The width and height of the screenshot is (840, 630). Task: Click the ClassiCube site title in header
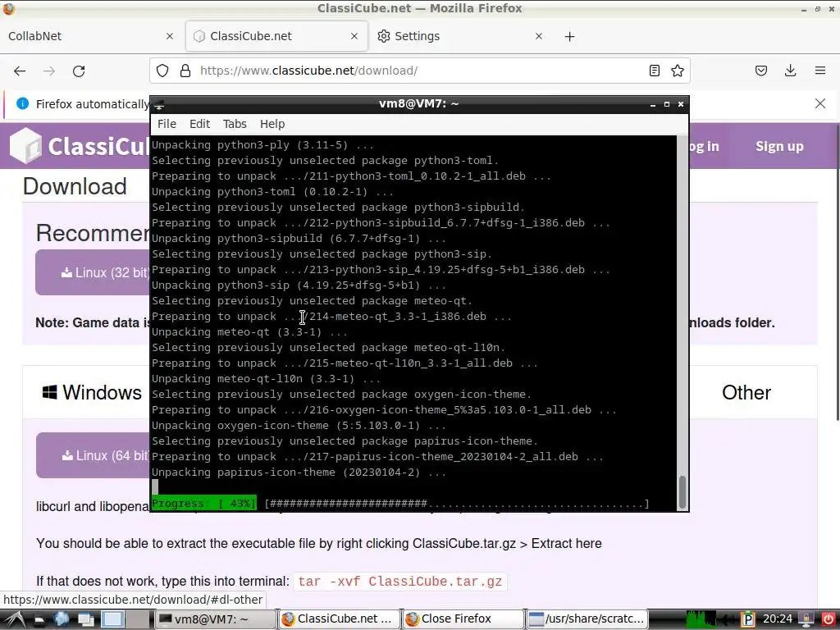click(x=98, y=146)
